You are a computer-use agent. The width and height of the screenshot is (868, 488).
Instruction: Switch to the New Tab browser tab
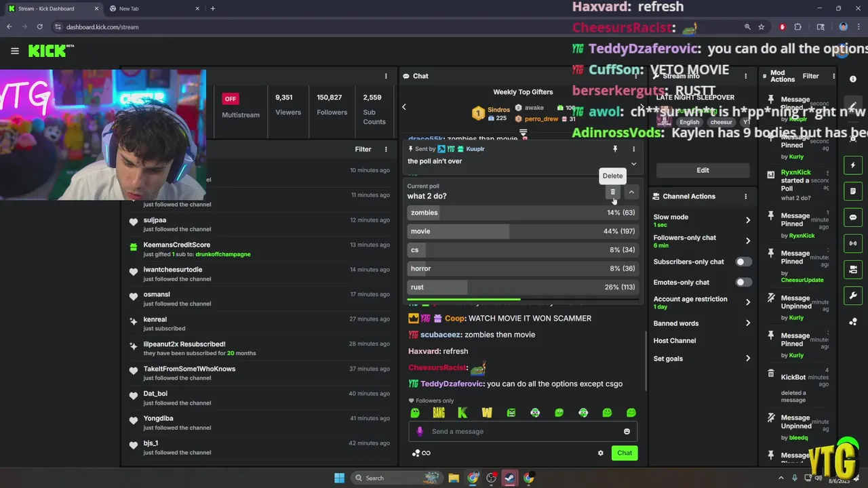[154, 9]
